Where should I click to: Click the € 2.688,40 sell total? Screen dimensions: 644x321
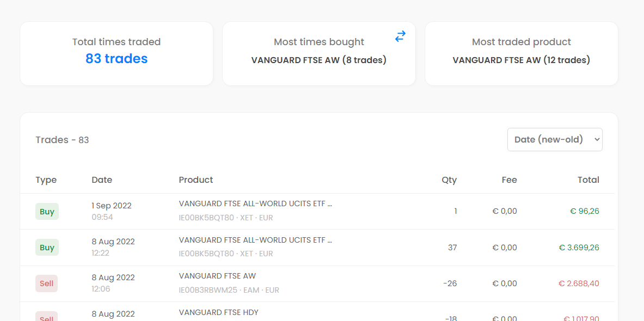[579, 283]
